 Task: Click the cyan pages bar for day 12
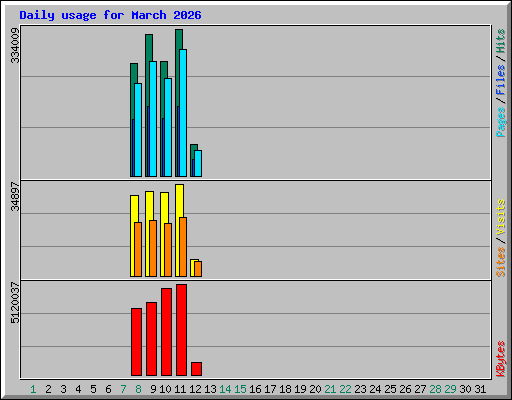[198, 163]
